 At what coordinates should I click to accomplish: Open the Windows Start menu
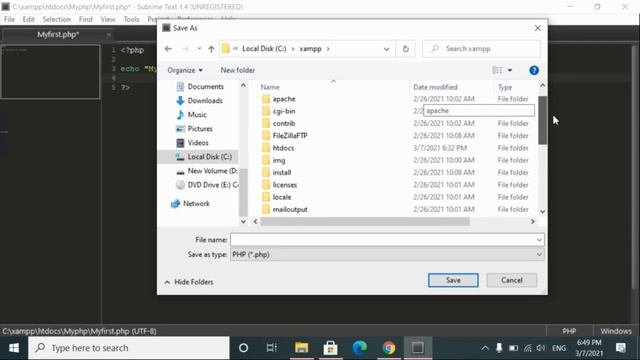coord(14,348)
